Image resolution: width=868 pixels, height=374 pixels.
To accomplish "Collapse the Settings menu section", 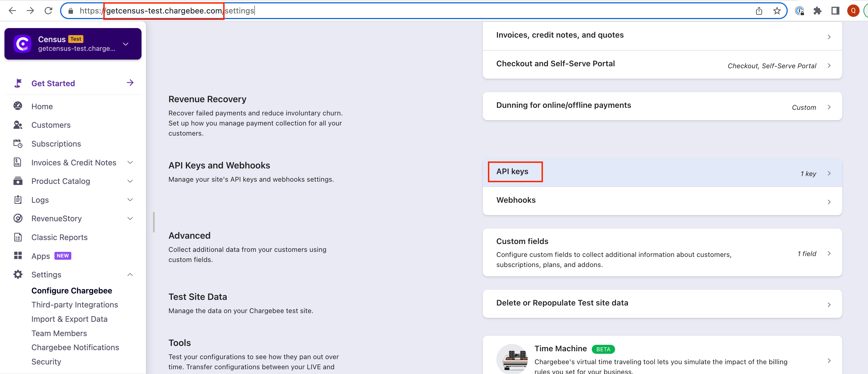I will (130, 275).
